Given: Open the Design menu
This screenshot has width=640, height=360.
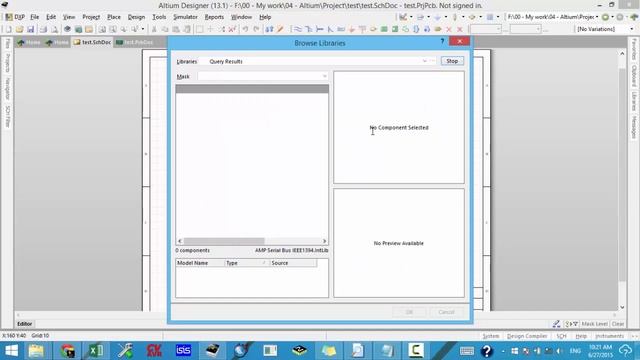Looking at the screenshot, I should point(136,17).
